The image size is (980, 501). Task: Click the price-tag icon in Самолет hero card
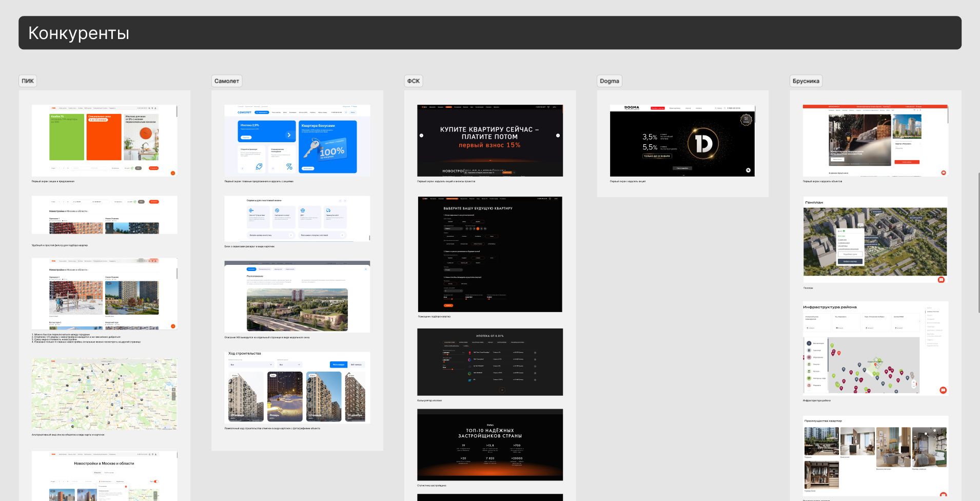259,167
